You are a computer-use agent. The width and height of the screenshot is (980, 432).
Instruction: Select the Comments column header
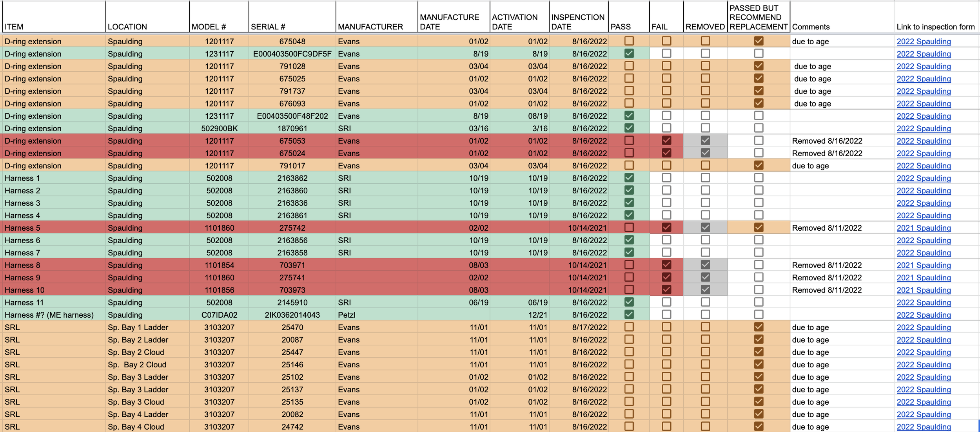pyautogui.click(x=842, y=17)
